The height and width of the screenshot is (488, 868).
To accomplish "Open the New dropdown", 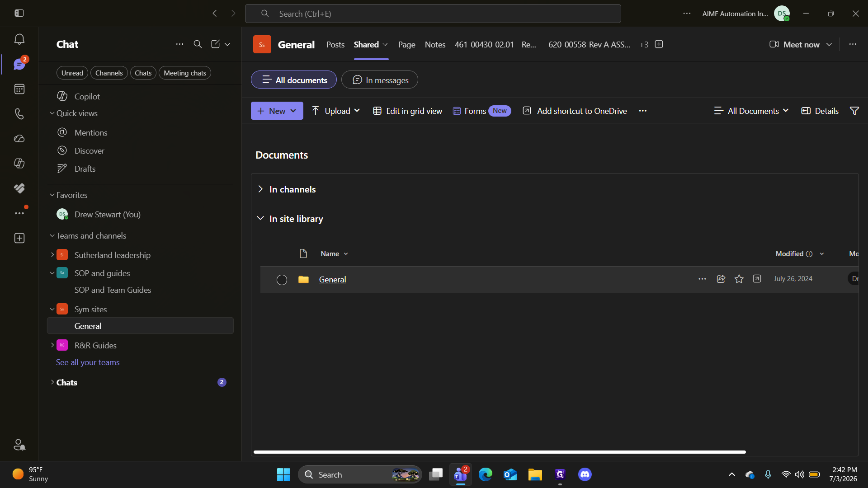I will pos(277,111).
